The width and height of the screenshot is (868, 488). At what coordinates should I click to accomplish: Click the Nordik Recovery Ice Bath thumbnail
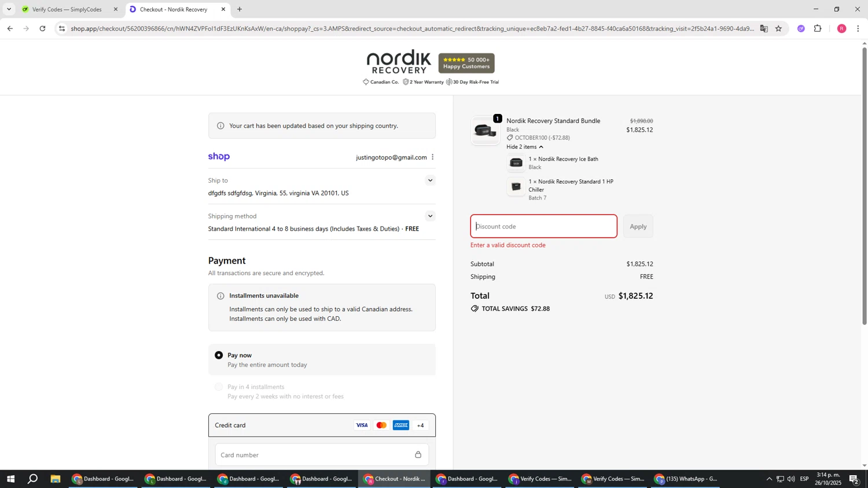click(x=516, y=163)
